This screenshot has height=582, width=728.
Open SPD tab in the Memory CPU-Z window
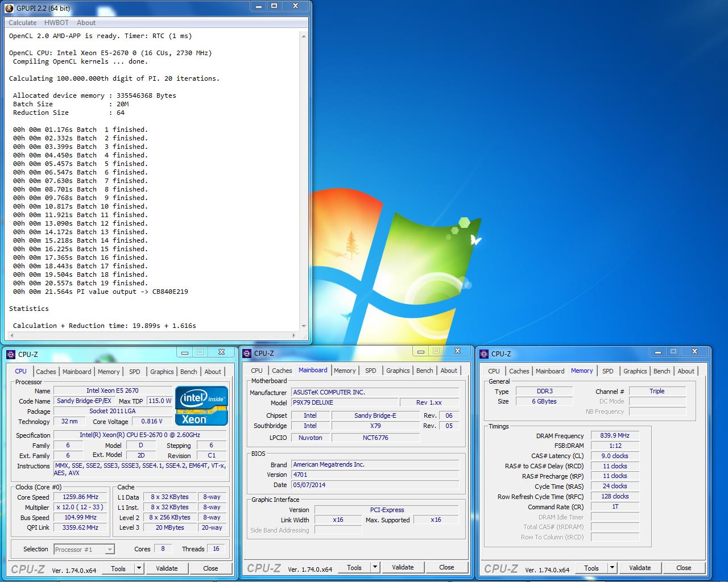(608, 371)
